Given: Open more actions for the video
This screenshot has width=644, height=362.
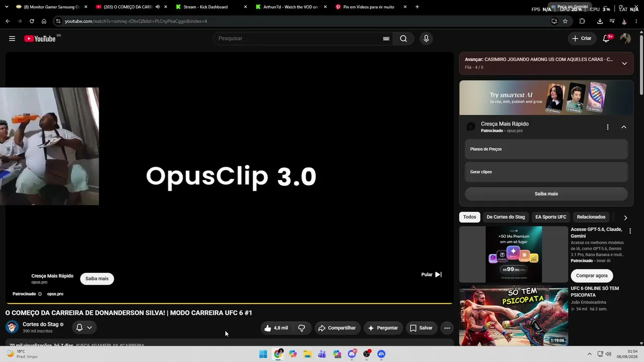Looking at the screenshot, I should tap(447, 328).
